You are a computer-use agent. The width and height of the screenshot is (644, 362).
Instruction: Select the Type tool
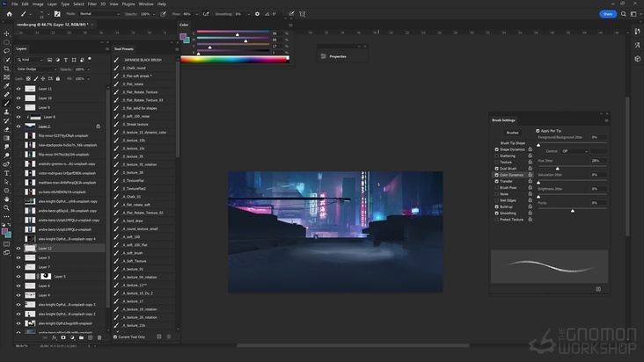(6, 173)
